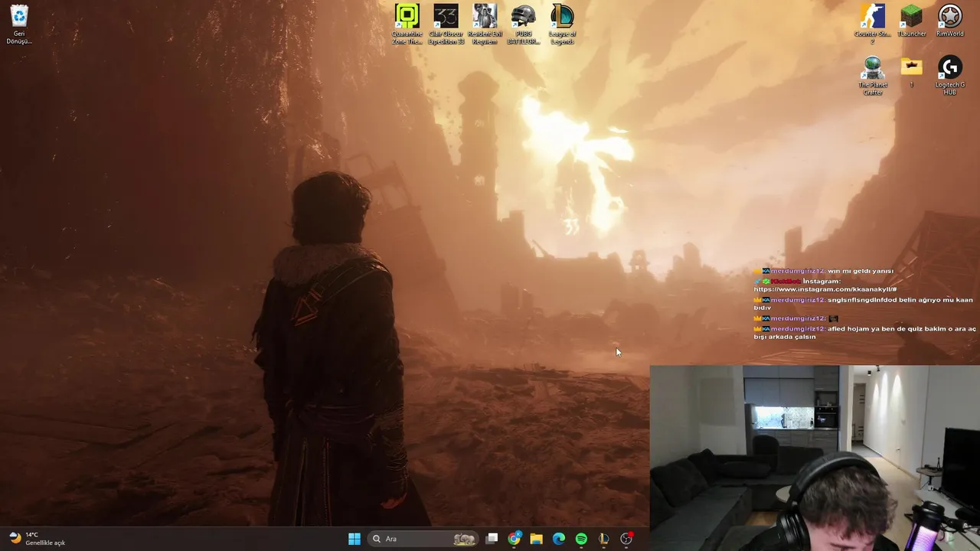Open File Explorer from the taskbar

click(x=537, y=539)
